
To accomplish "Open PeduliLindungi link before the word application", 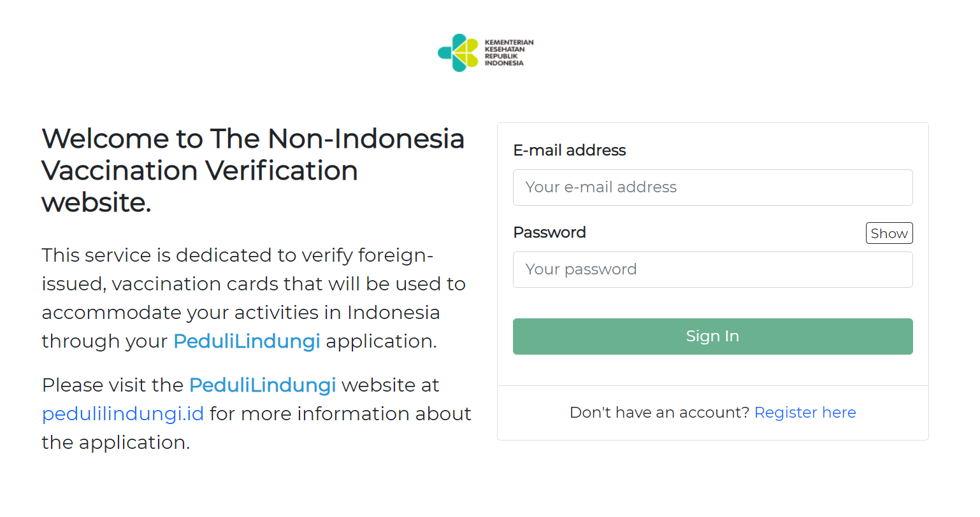I will pos(247,341).
